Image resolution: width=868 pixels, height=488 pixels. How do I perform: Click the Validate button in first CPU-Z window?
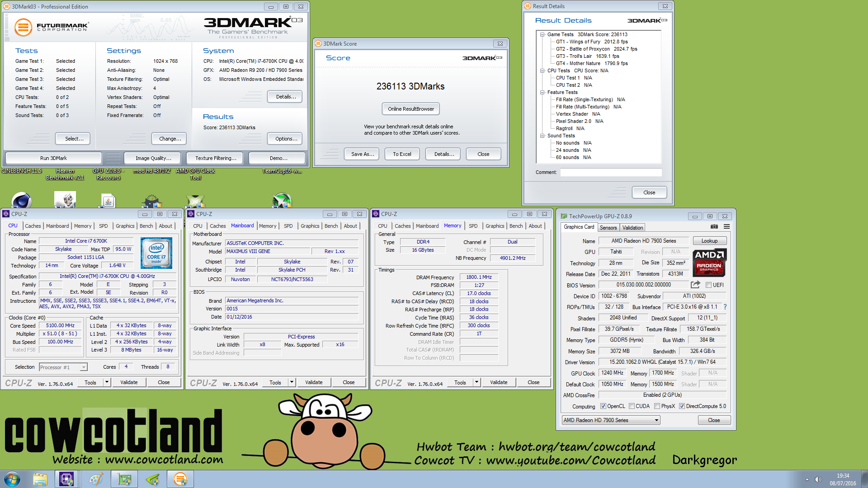click(x=129, y=382)
